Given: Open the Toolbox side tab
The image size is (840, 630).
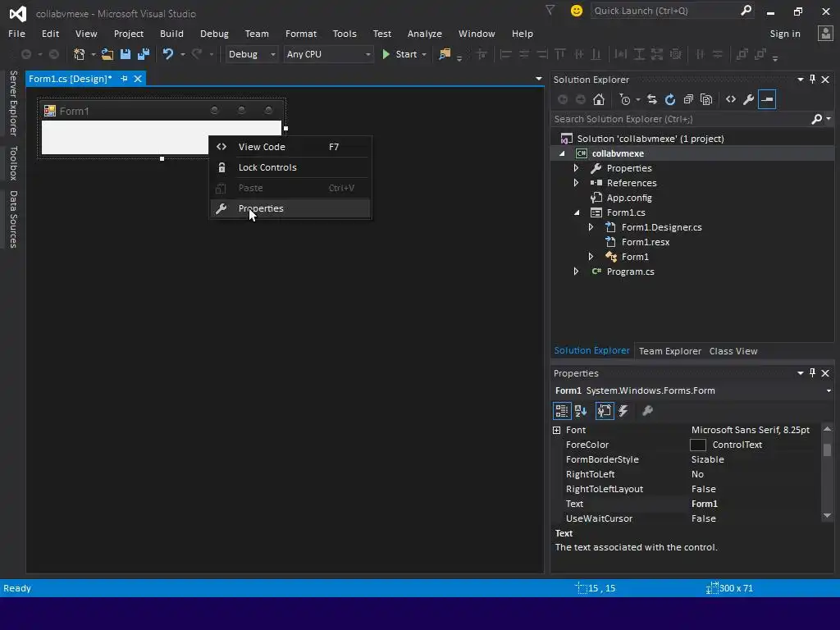Looking at the screenshot, I should point(14,163).
